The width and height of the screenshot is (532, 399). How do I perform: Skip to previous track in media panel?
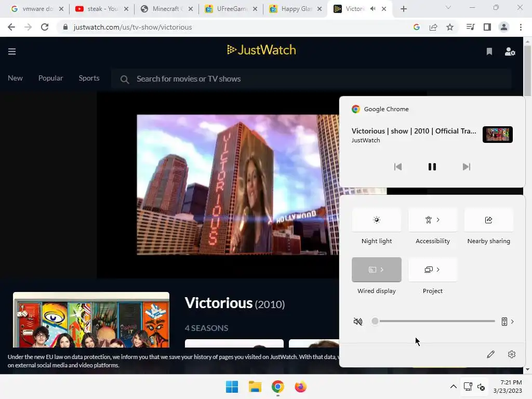(x=398, y=167)
